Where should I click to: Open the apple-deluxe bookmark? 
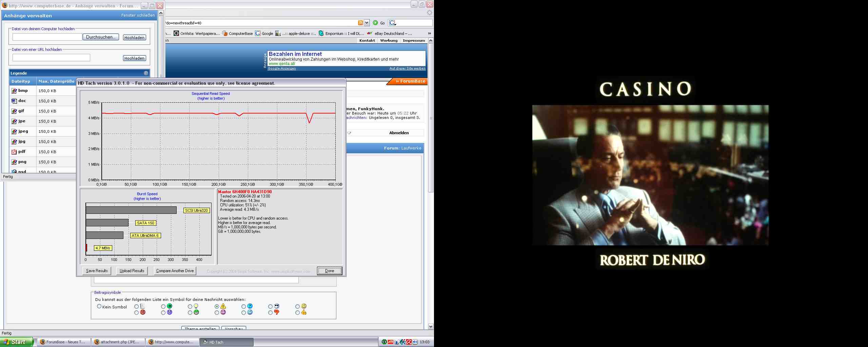point(296,33)
